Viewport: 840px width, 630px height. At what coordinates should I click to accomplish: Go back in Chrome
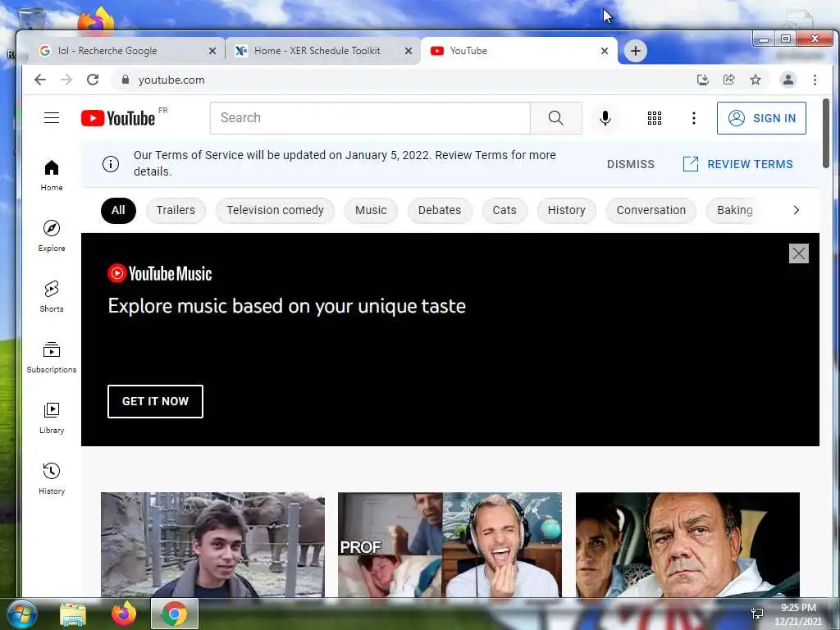tap(40, 80)
